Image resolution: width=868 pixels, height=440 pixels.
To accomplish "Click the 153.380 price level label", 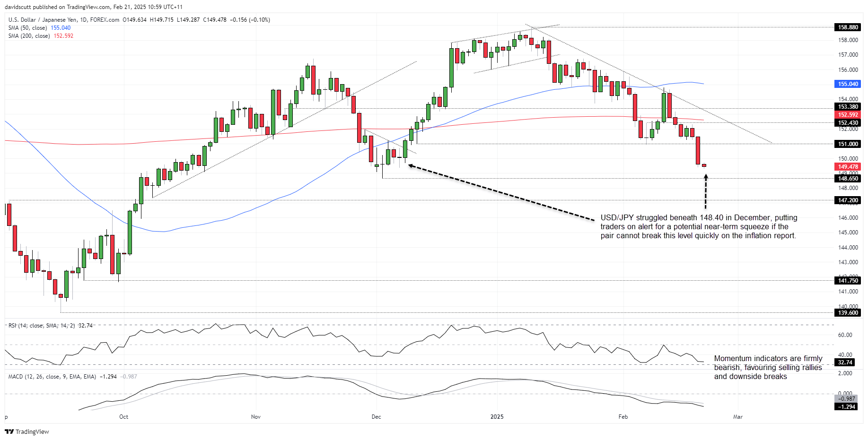I will (x=848, y=107).
